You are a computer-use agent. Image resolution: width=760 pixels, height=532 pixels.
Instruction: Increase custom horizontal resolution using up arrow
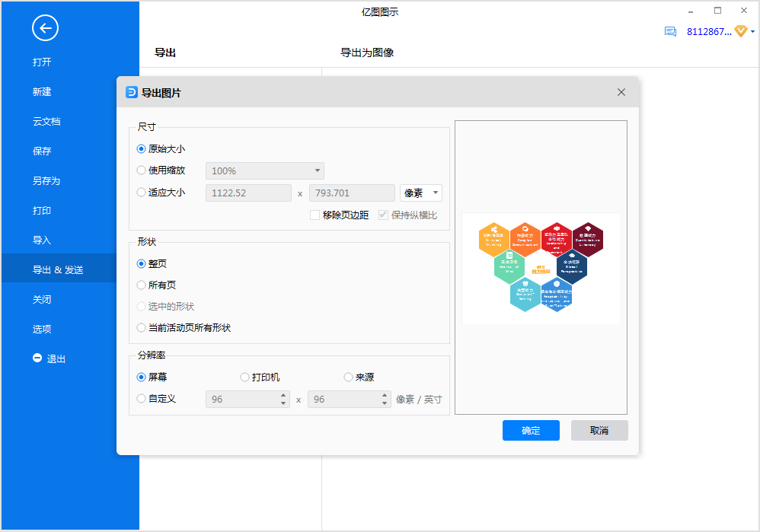coord(284,395)
